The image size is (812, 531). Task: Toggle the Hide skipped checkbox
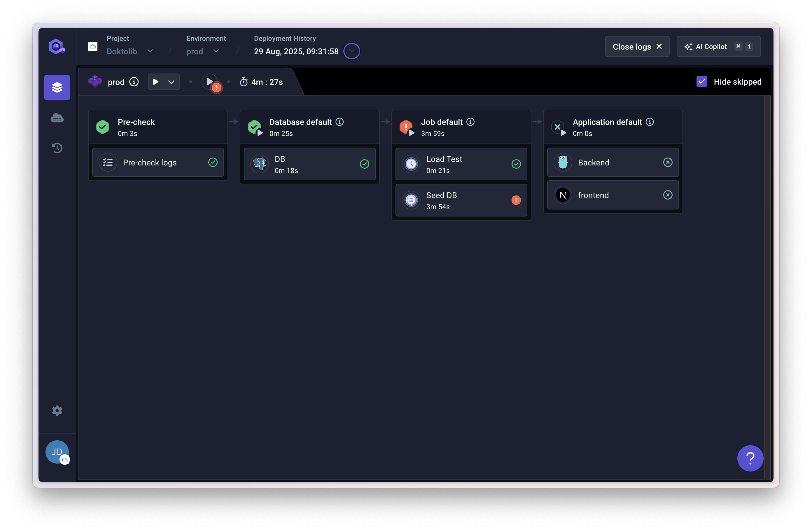pyautogui.click(x=701, y=82)
